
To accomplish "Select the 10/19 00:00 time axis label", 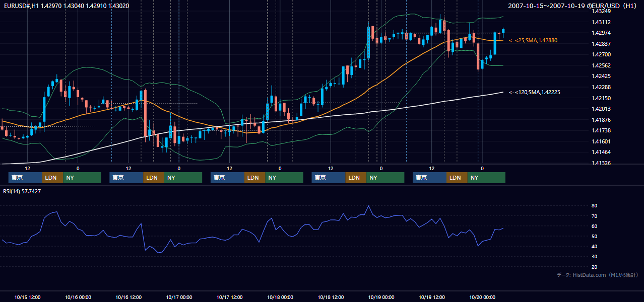I will 381,297.
